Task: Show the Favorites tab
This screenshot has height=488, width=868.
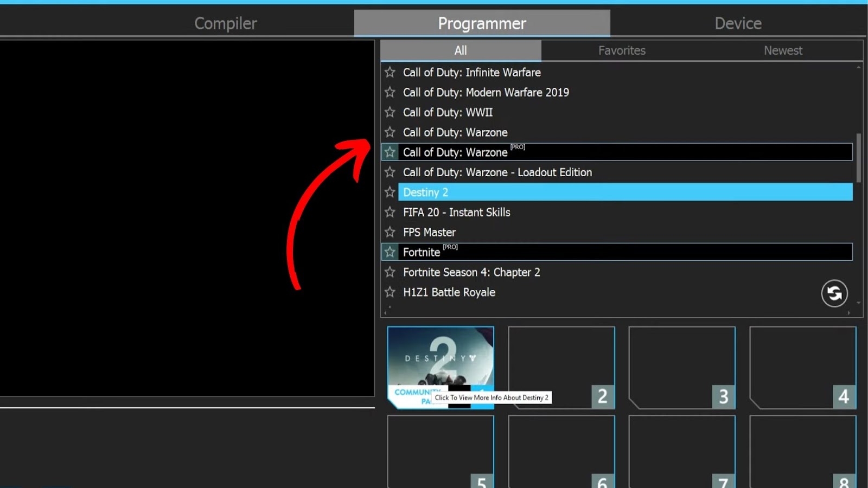Action: coord(622,50)
